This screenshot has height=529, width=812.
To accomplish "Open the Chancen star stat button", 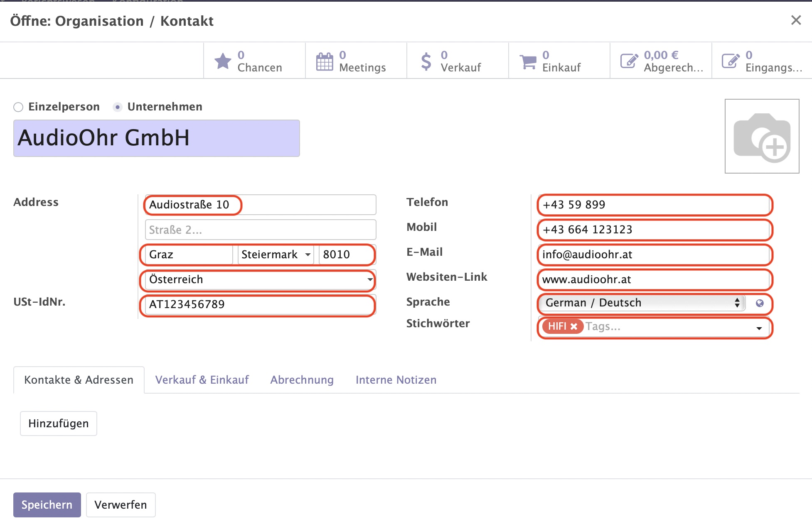I will pyautogui.click(x=254, y=61).
